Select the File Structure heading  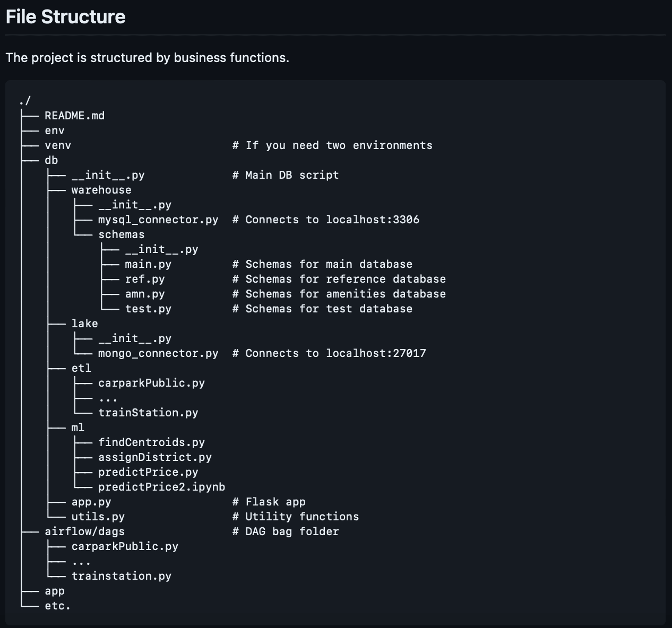pos(66,16)
